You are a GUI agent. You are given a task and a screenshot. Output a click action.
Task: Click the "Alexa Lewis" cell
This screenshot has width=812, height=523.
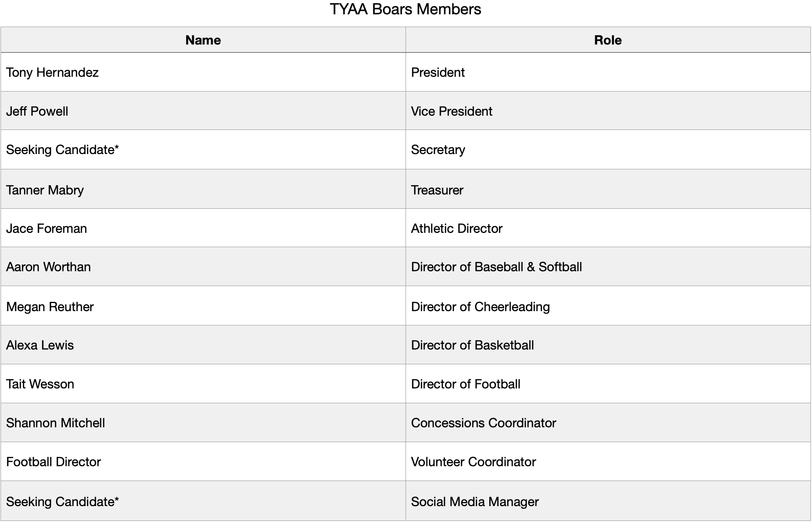pos(40,345)
